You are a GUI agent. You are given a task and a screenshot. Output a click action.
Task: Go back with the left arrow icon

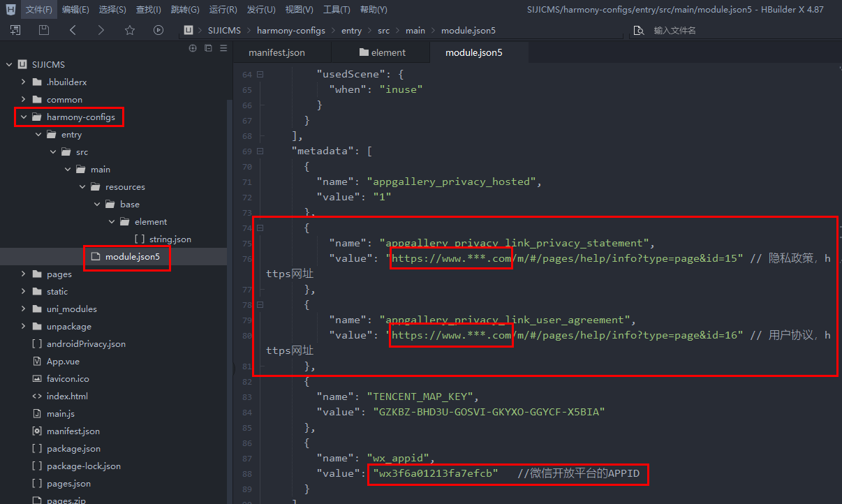73,30
